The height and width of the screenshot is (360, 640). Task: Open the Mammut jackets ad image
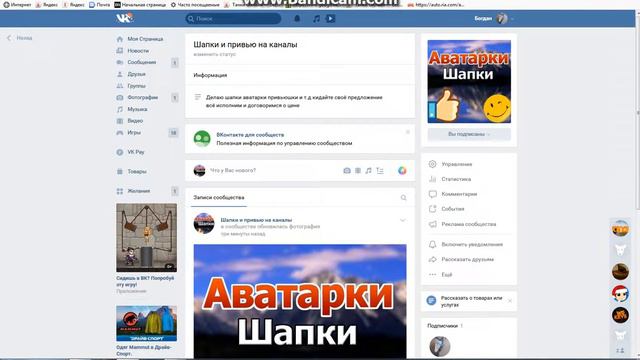click(x=147, y=323)
